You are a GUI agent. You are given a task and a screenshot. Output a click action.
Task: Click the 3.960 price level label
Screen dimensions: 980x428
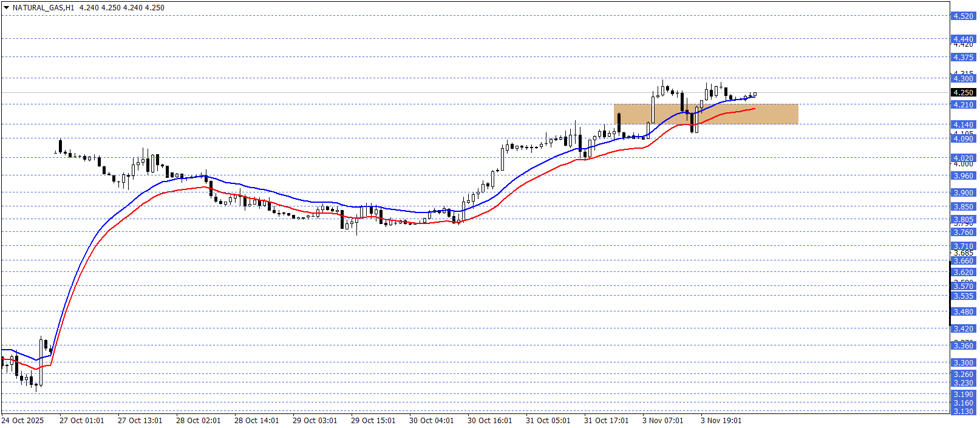point(963,176)
